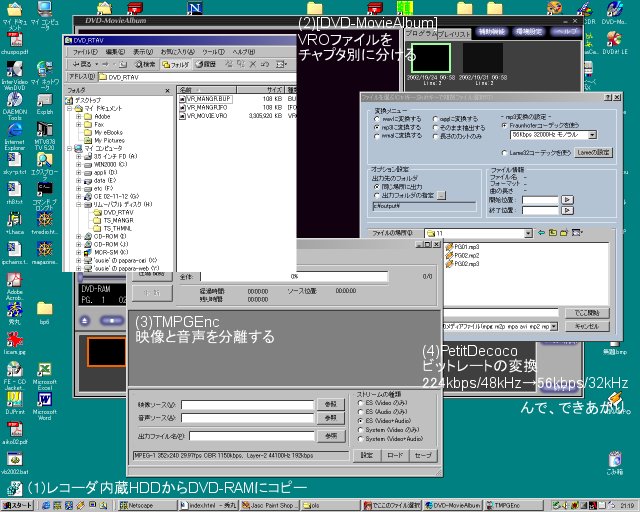The width and height of the screenshot is (640, 512).
Task: Select 'output to same location' radio button
Action: [377, 187]
